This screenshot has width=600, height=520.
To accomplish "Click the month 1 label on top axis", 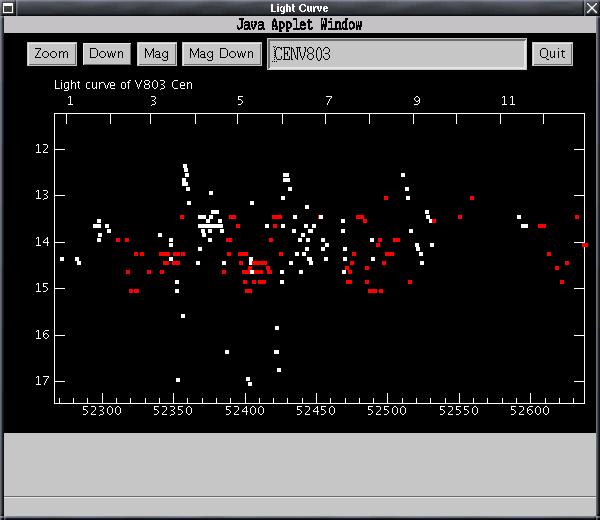I will click(70, 101).
